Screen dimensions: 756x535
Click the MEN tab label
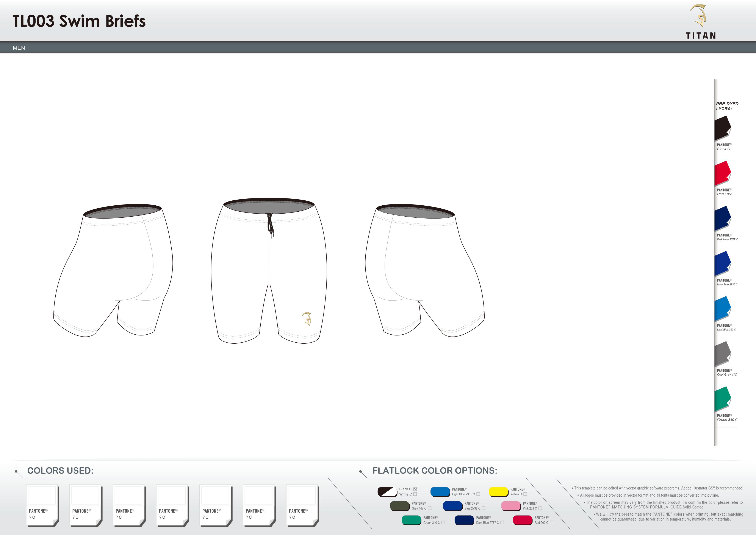(19, 48)
